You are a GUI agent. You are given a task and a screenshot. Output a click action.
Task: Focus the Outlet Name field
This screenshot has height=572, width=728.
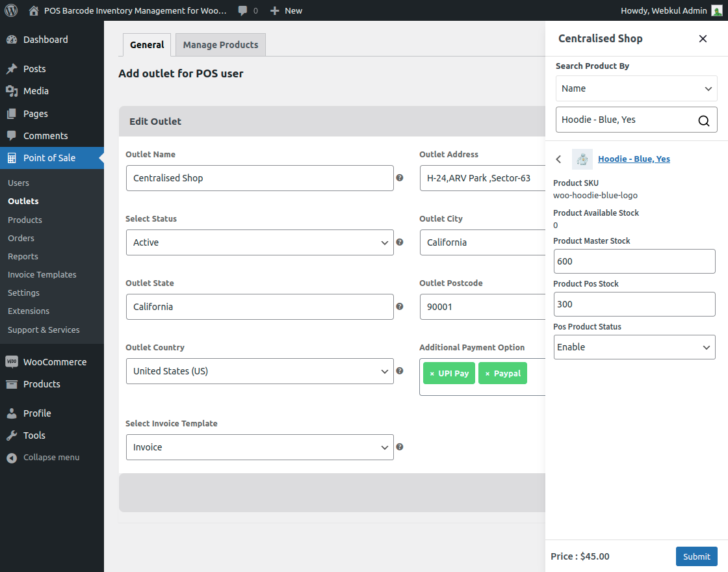259,178
